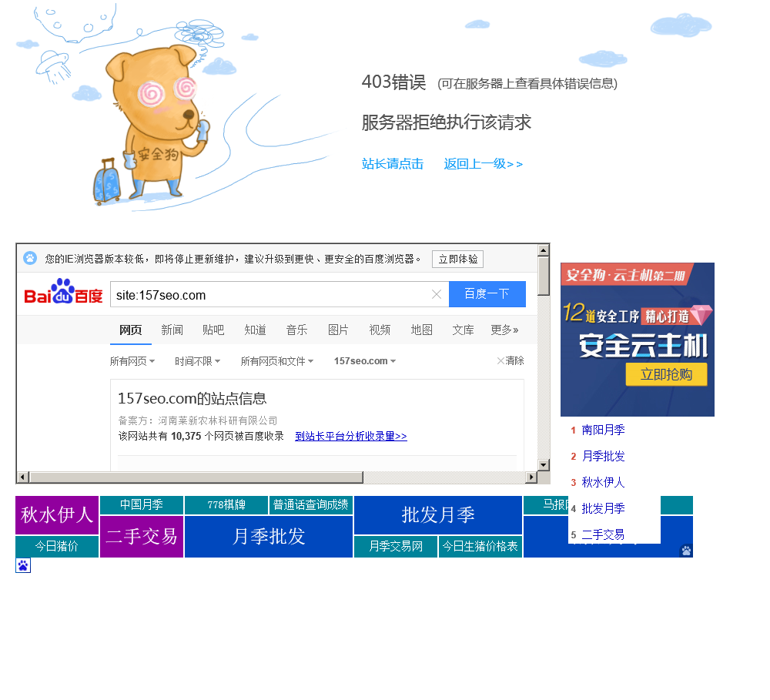Switch to the 视频 tab

click(x=380, y=330)
